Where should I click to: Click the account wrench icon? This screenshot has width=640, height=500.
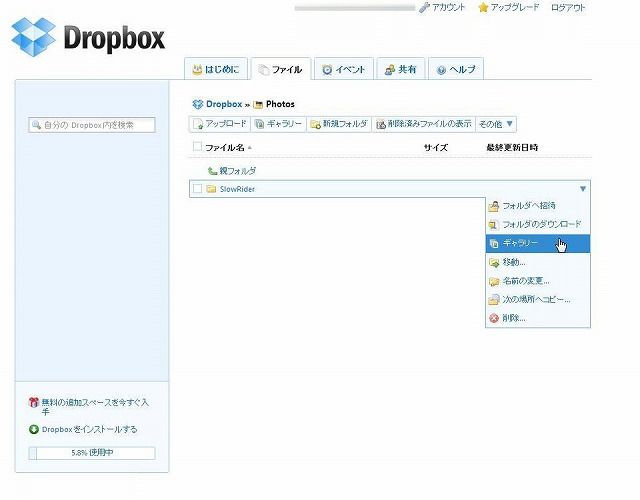coord(424,7)
